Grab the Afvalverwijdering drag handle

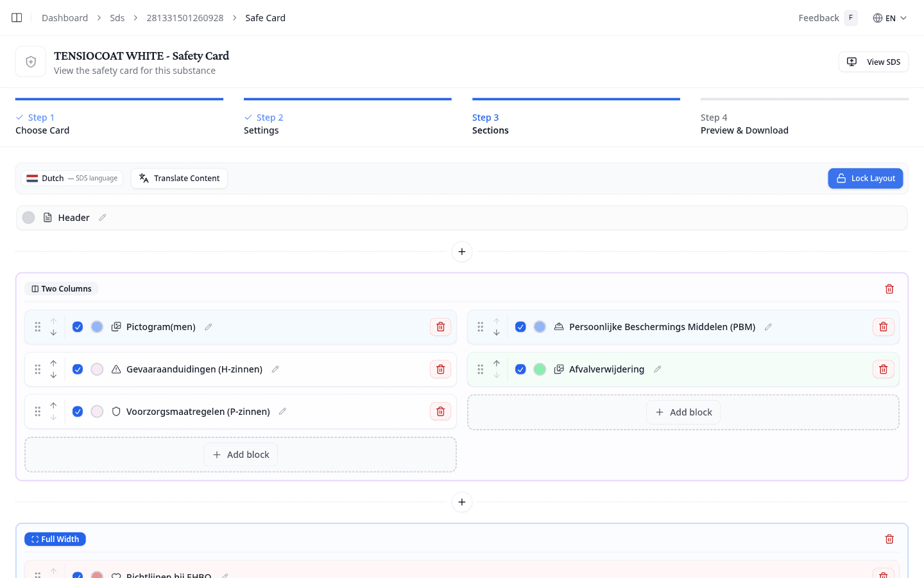(481, 369)
